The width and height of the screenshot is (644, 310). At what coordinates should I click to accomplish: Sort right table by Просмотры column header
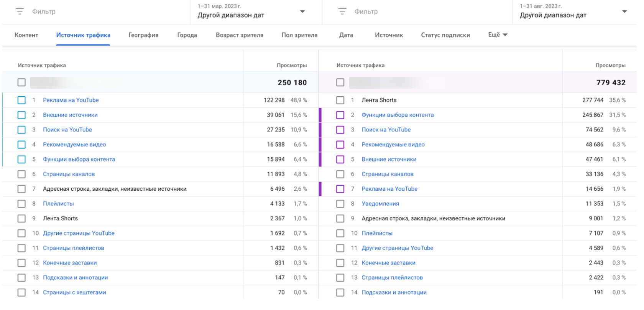click(x=610, y=65)
